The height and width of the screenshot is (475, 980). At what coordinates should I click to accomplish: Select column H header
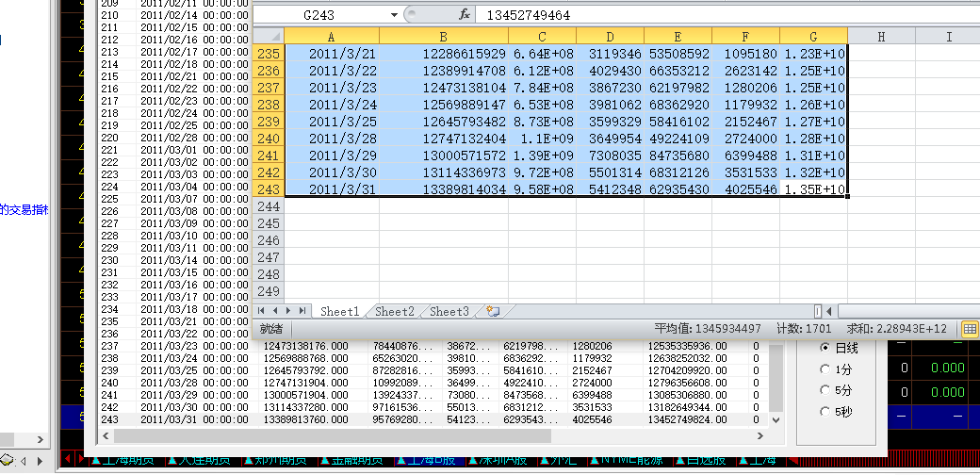[x=880, y=36]
